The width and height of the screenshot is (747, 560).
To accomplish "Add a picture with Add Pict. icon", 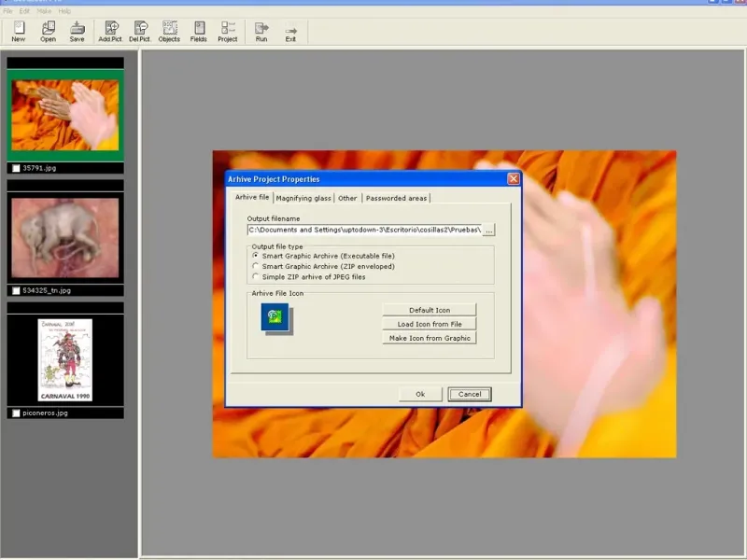I will [x=110, y=32].
